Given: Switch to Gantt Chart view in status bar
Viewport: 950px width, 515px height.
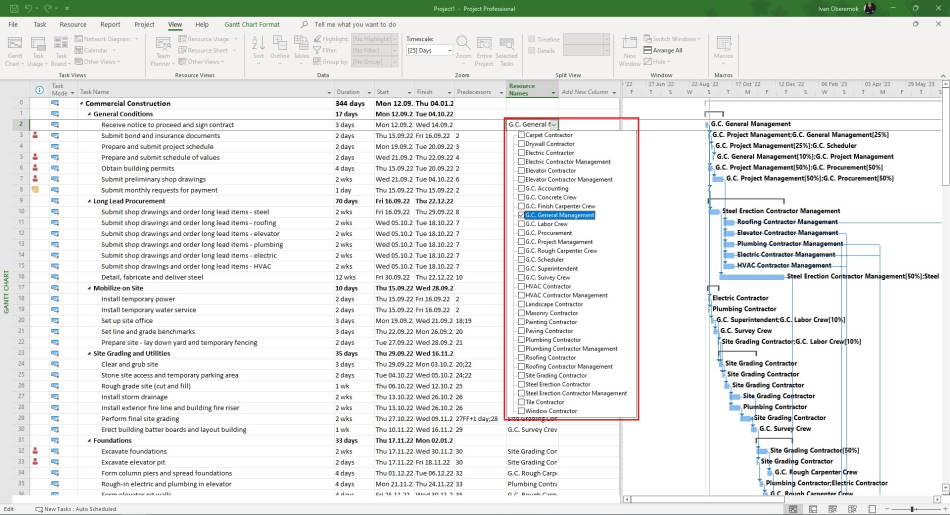Looking at the screenshot, I should [x=793, y=509].
